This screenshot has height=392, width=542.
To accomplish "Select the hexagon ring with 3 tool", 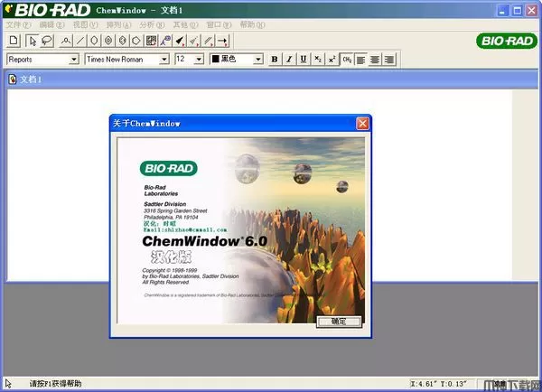I will 122,41.
